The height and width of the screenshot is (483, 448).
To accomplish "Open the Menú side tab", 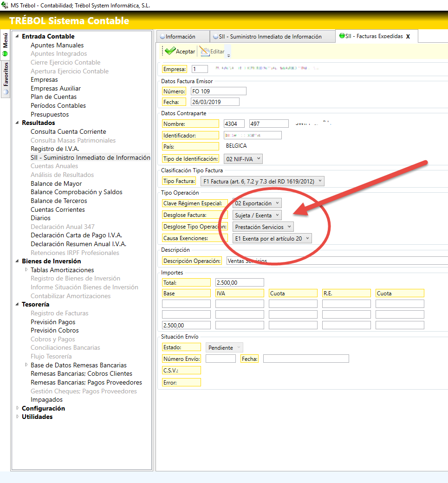I will pos(5,44).
